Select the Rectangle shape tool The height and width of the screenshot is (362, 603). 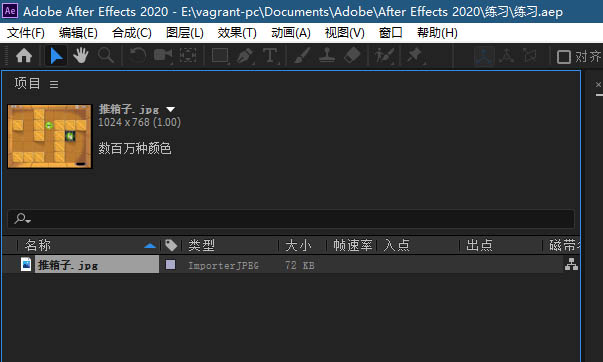tap(220, 56)
